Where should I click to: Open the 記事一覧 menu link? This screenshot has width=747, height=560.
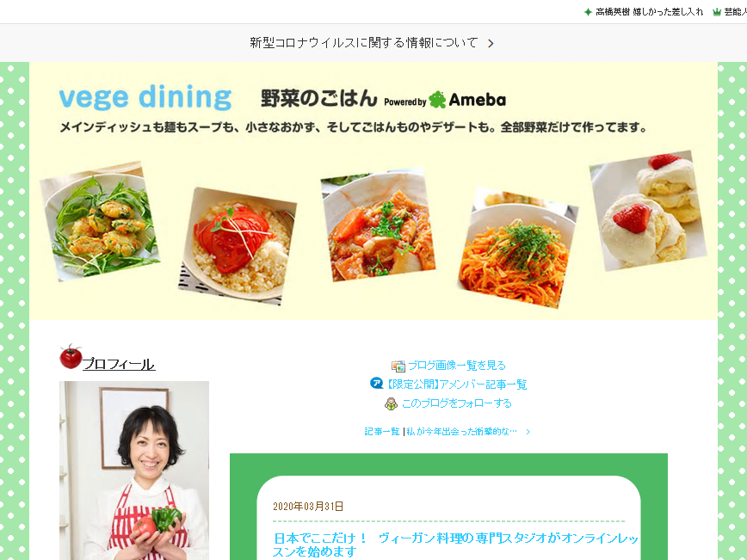(382, 432)
